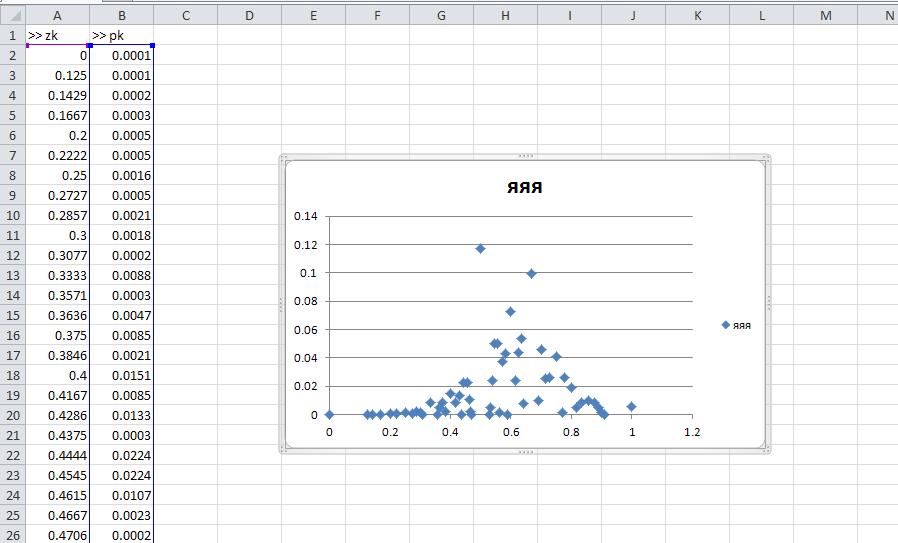Click the chart's top edge sizing handle

[x=525, y=156]
